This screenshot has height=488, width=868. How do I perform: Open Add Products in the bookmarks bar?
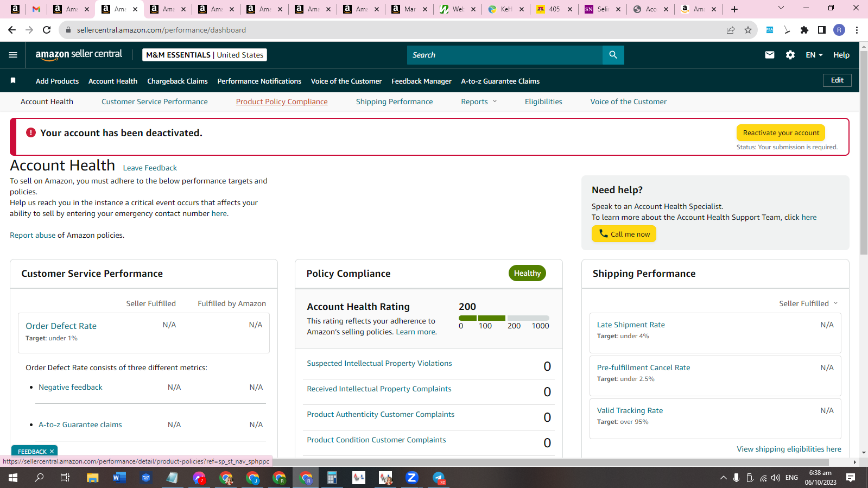[57, 81]
